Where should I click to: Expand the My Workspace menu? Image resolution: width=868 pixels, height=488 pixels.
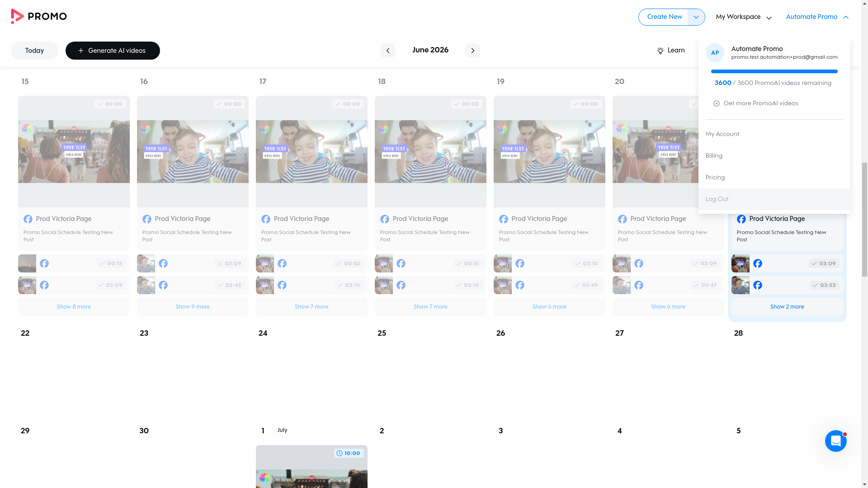coord(744,17)
